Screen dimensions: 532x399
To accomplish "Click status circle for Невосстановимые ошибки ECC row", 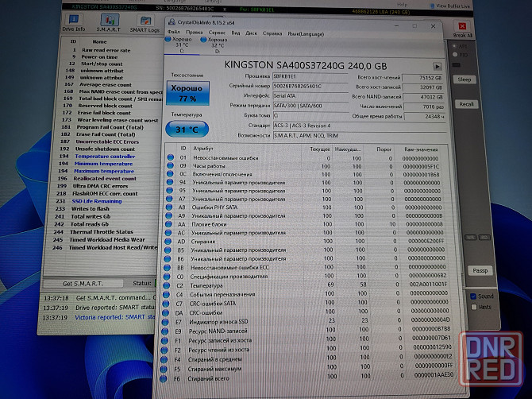I will coord(167,268).
